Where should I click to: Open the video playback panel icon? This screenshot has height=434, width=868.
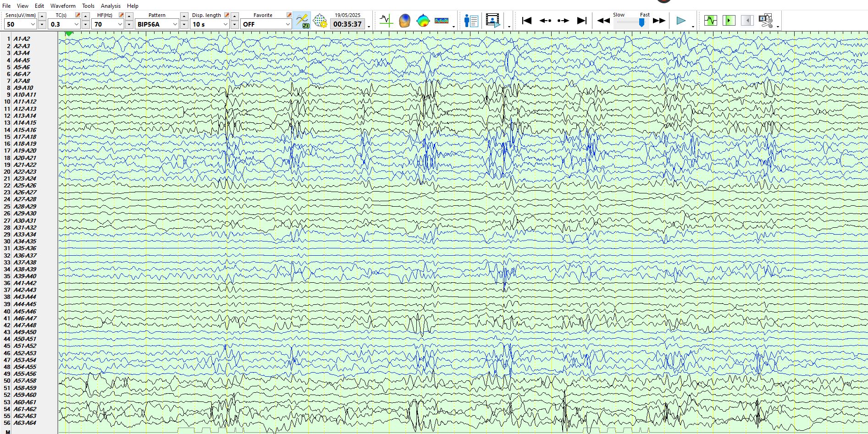coord(492,21)
